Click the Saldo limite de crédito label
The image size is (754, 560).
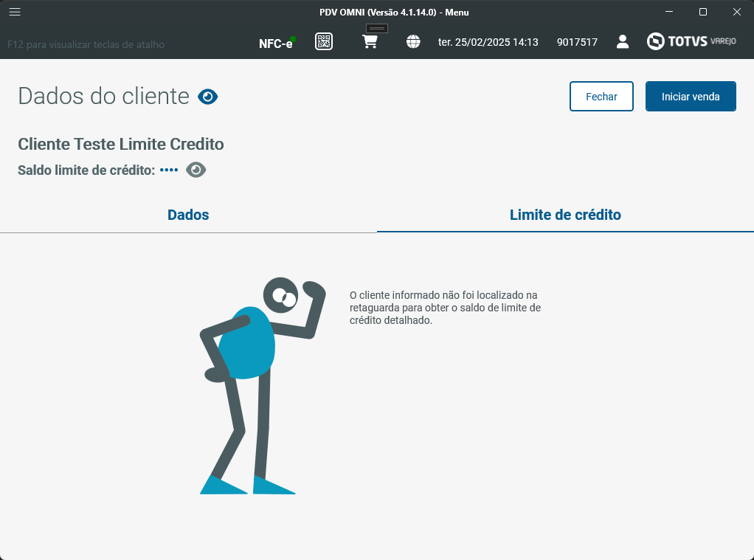pyautogui.click(x=86, y=170)
